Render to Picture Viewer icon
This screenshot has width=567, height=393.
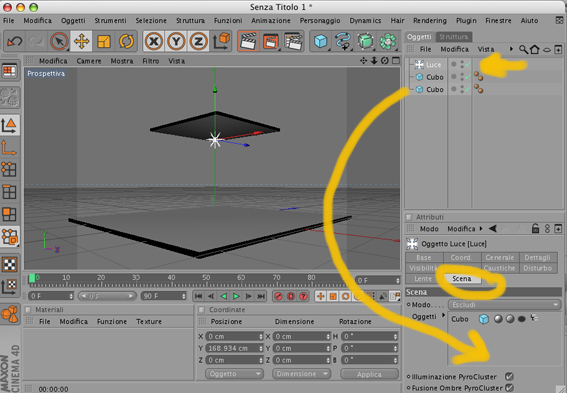[x=270, y=41]
